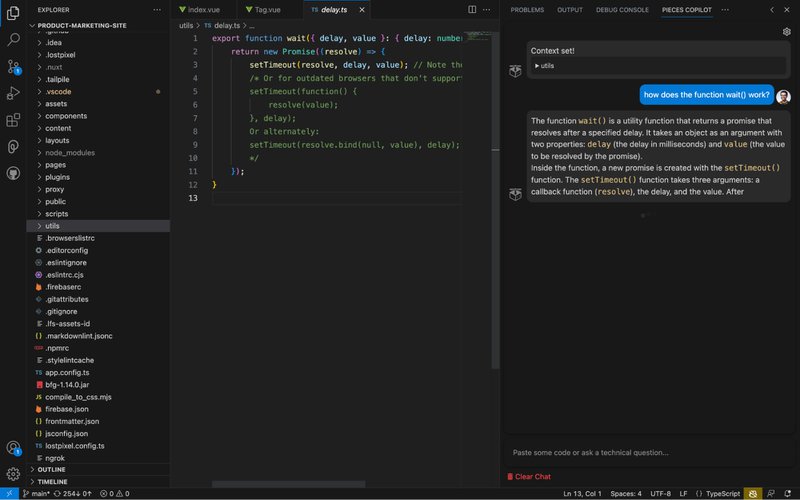Open the Extensions view icon
800x500 pixels.
(13, 120)
